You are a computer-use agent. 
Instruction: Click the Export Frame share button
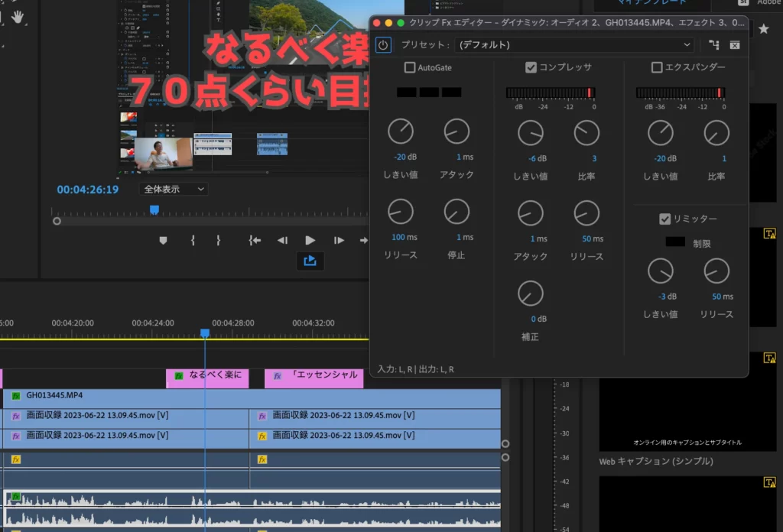tap(310, 261)
